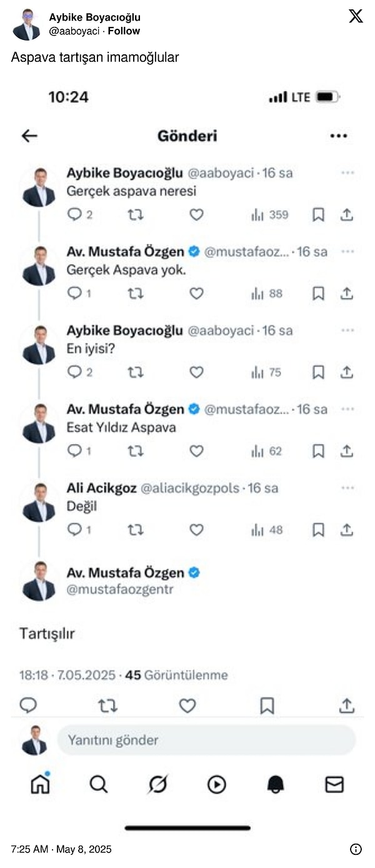
Task: Expand options menu on "Değil" reply
Action: 347,488
